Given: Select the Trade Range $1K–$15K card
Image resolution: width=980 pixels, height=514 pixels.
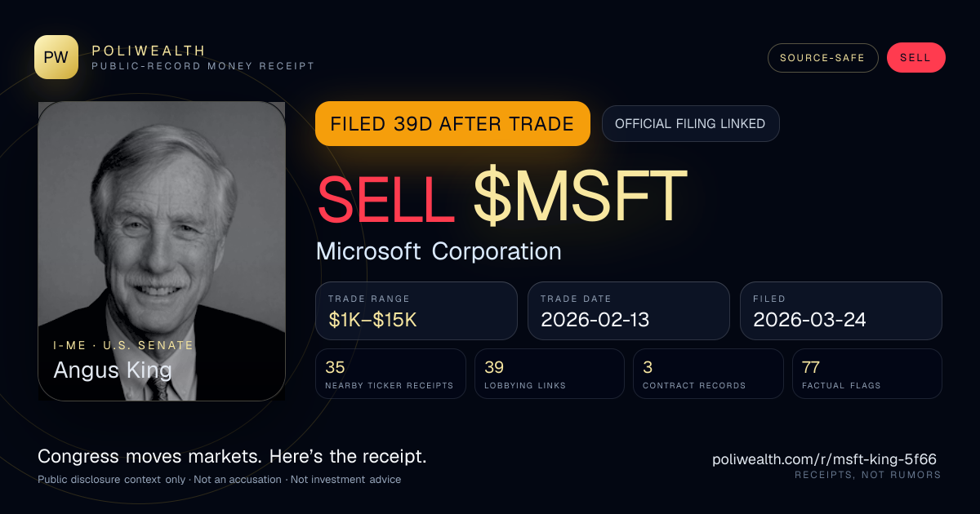Looking at the screenshot, I should tap(416, 311).
